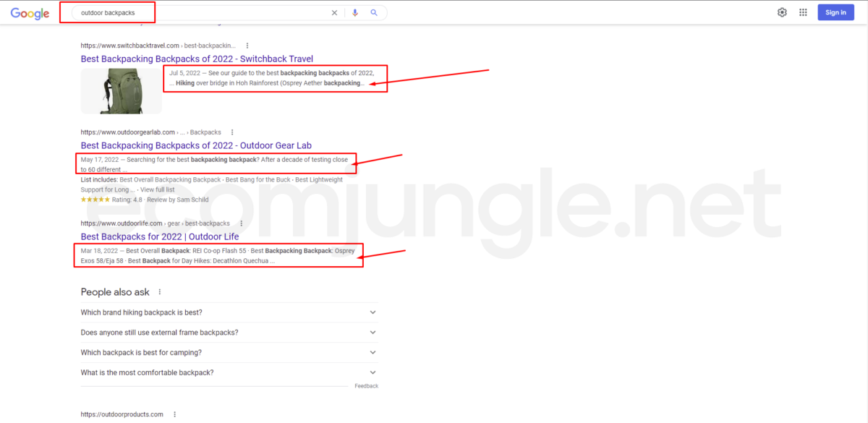Image resolution: width=868 pixels, height=423 pixels.
Task: Open three-dot menu for Outdoor Gear Lab result
Action: 232,132
